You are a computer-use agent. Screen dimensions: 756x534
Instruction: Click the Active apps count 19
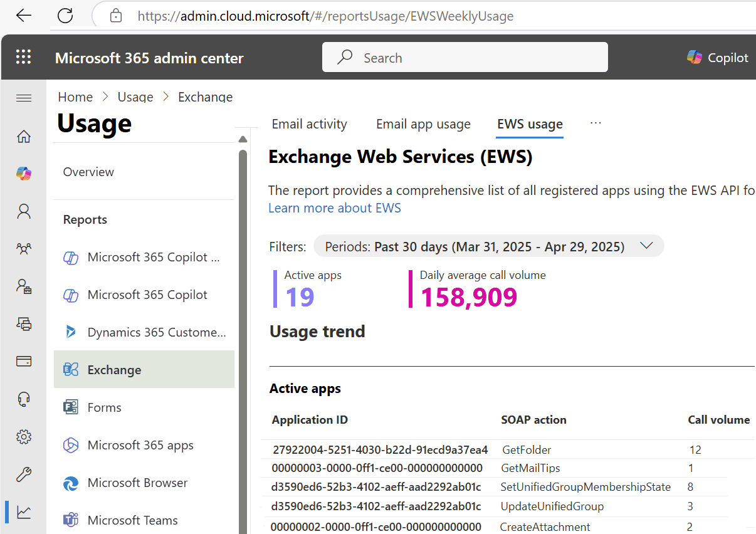coord(300,297)
